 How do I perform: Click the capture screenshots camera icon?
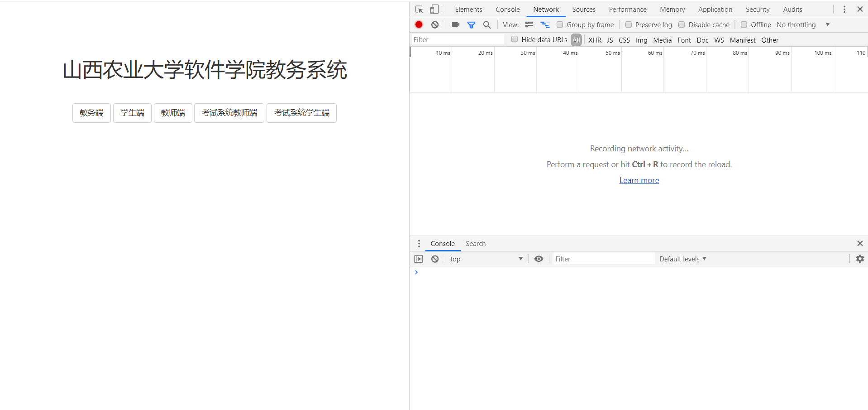pos(456,25)
